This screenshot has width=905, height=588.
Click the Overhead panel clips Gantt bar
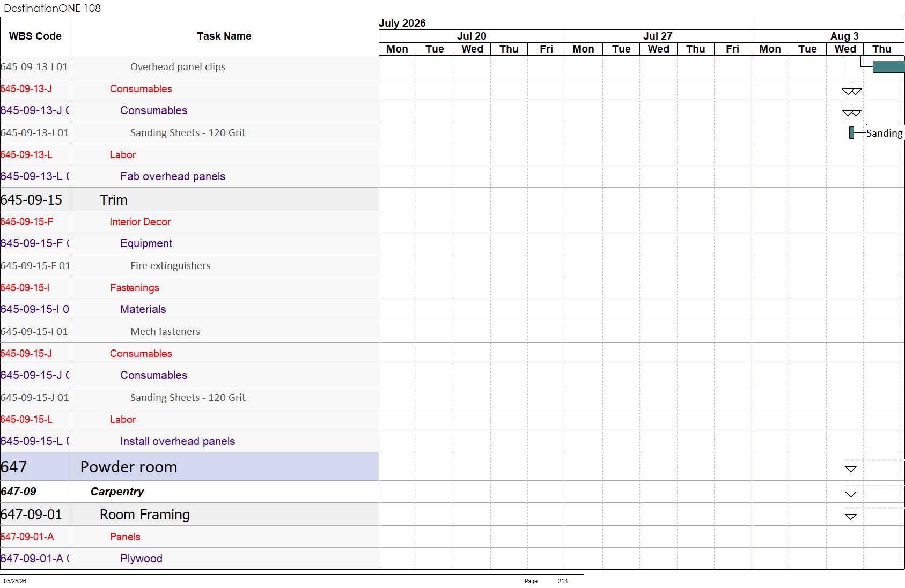click(x=888, y=66)
